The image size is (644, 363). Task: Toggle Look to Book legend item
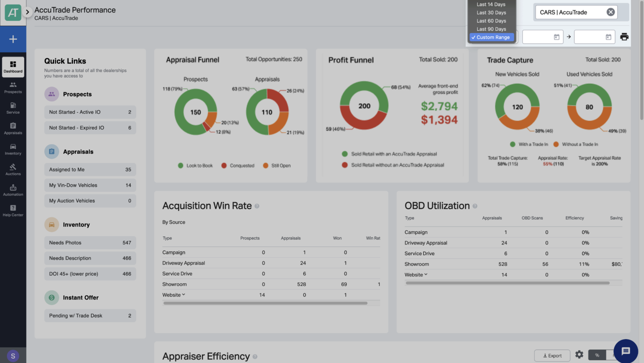point(195,166)
